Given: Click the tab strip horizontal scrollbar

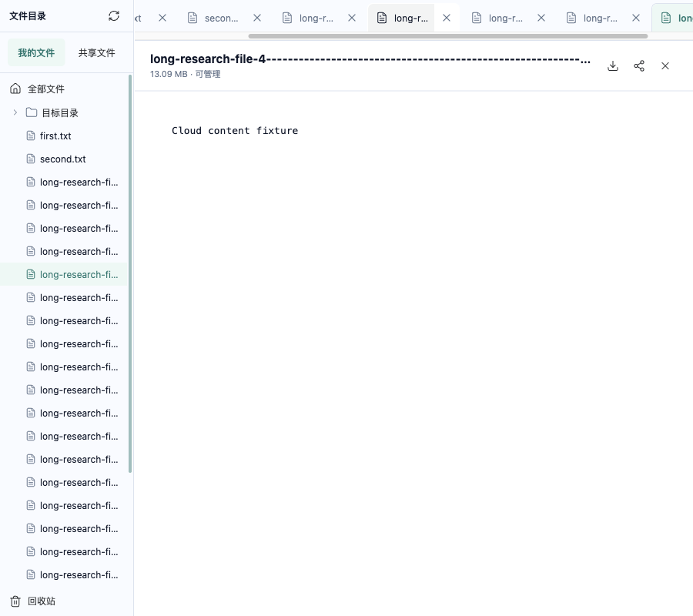Looking at the screenshot, I should [448, 36].
